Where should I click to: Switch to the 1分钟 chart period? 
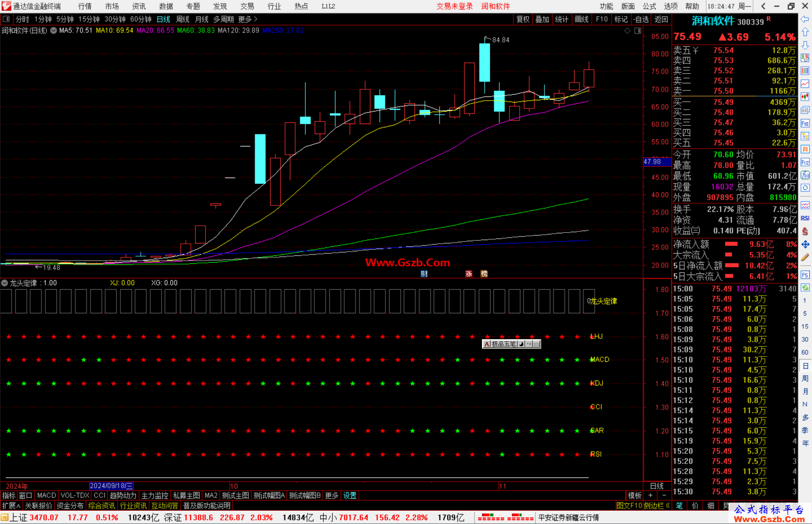coord(43,19)
